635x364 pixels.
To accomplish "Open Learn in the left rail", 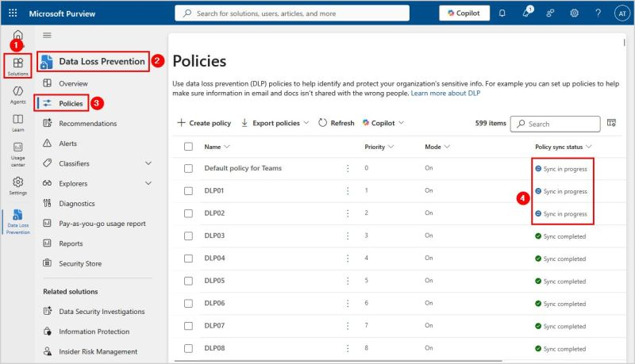I will tap(17, 123).
